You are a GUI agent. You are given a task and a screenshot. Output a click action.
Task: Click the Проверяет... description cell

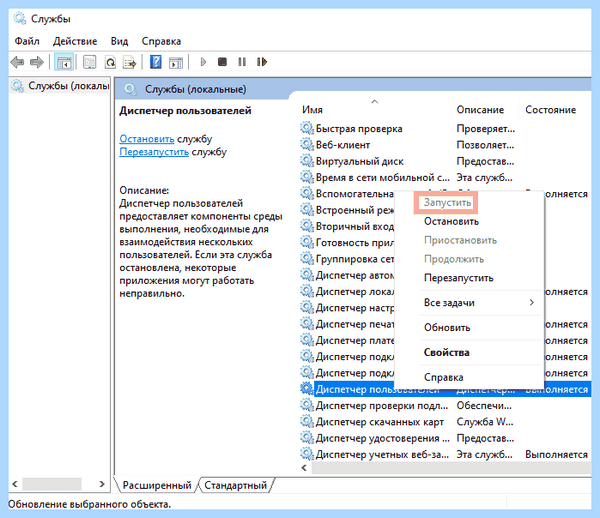point(486,129)
